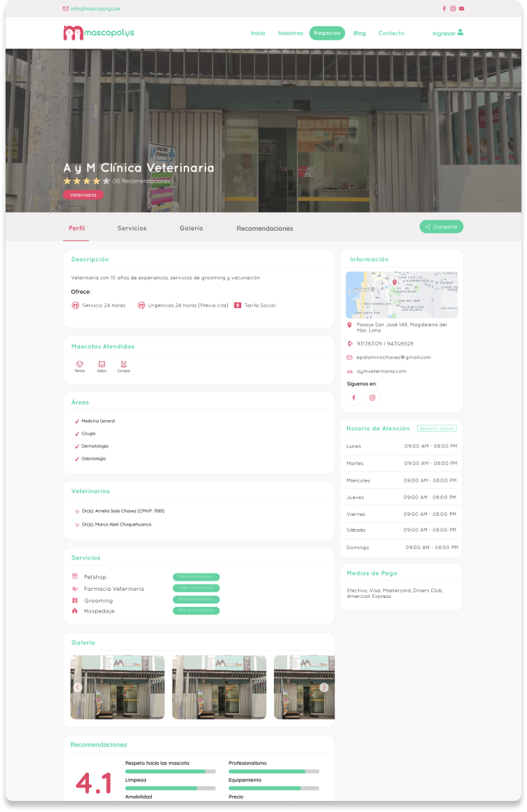Click the gallery next arrow
The image size is (527, 812).
pyautogui.click(x=323, y=688)
